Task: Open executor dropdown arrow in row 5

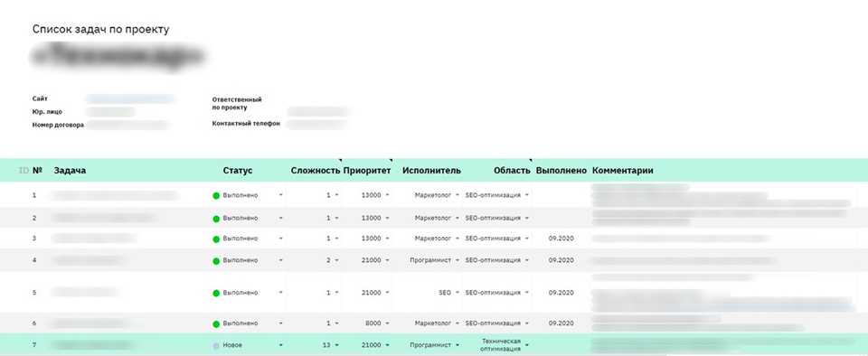Action: point(458,293)
